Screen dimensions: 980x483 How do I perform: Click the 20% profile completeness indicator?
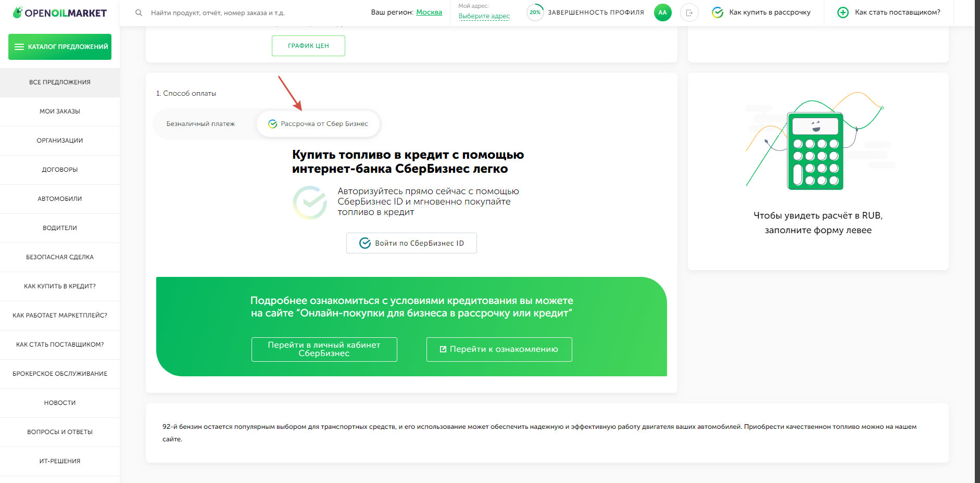click(535, 12)
